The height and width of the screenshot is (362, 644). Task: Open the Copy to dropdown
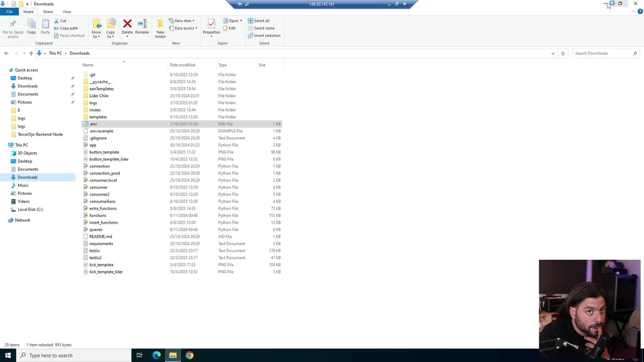click(x=110, y=28)
